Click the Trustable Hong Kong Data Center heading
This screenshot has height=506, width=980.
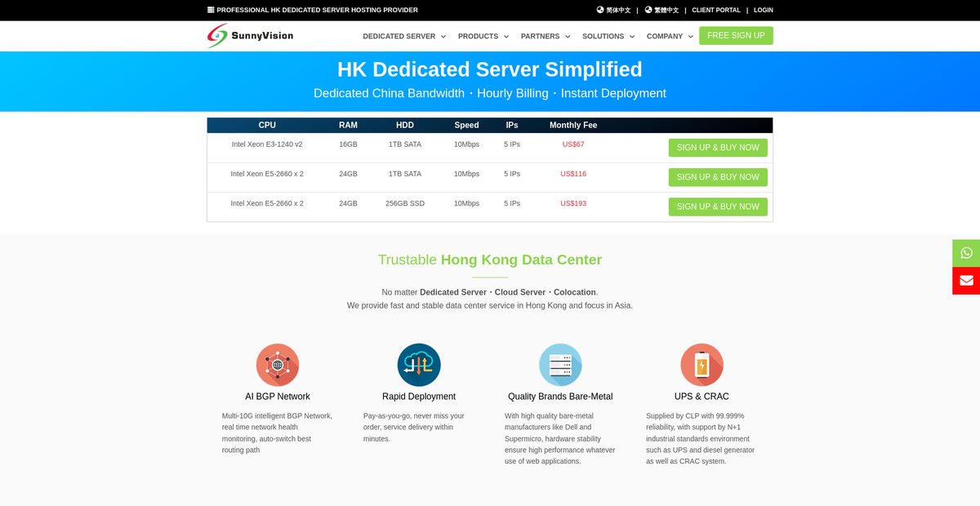click(x=490, y=260)
